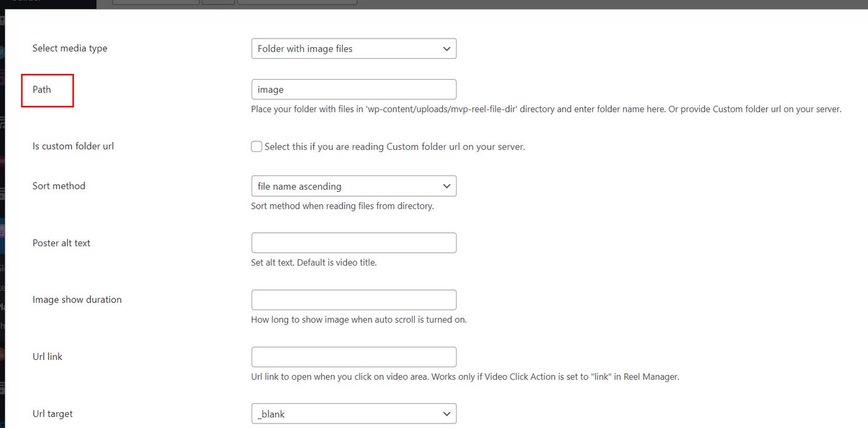Screen dimensions: 868x428
Task: Click the Is custom folder url label
Action: click(73, 147)
